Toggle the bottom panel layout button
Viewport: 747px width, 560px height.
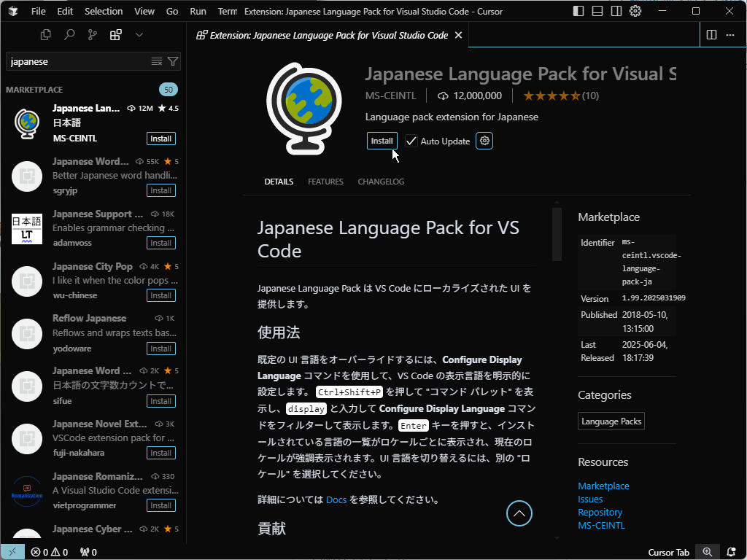click(x=597, y=11)
